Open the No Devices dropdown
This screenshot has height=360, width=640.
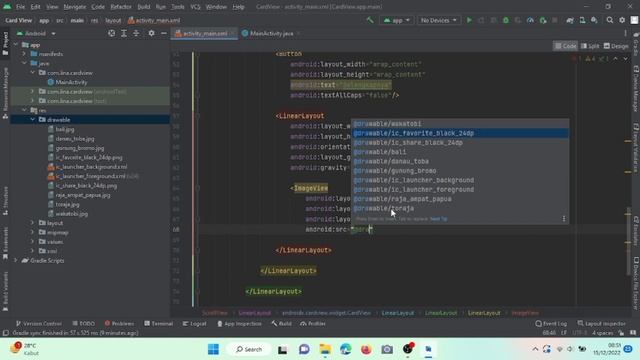click(439, 20)
